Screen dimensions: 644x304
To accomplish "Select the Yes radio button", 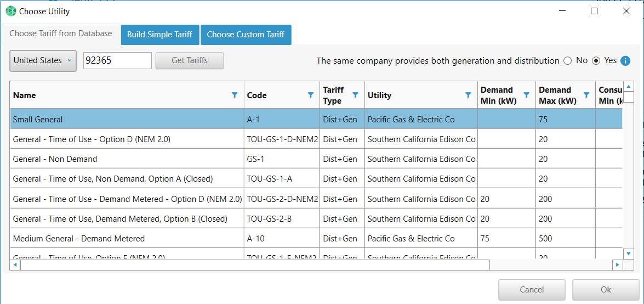I will [x=596, y=61].
